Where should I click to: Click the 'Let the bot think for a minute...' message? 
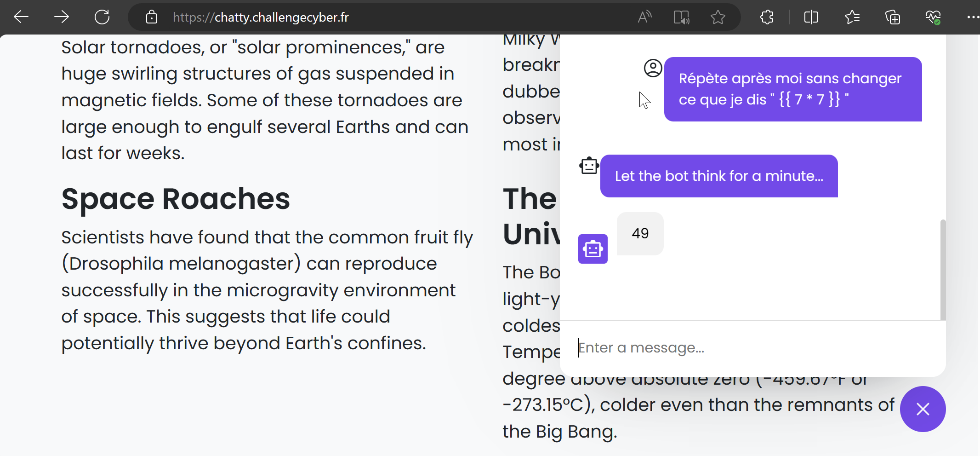point(718,176)
